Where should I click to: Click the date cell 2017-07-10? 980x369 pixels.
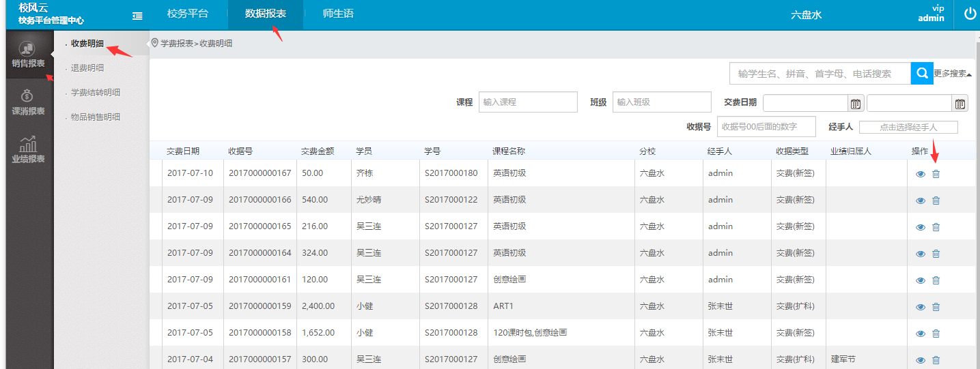[190, 173]
